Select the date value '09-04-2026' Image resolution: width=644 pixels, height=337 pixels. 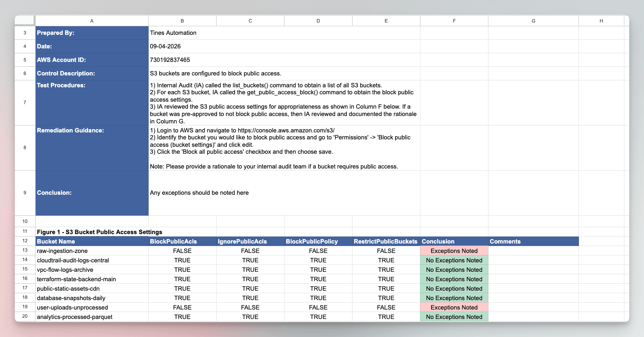284,46
